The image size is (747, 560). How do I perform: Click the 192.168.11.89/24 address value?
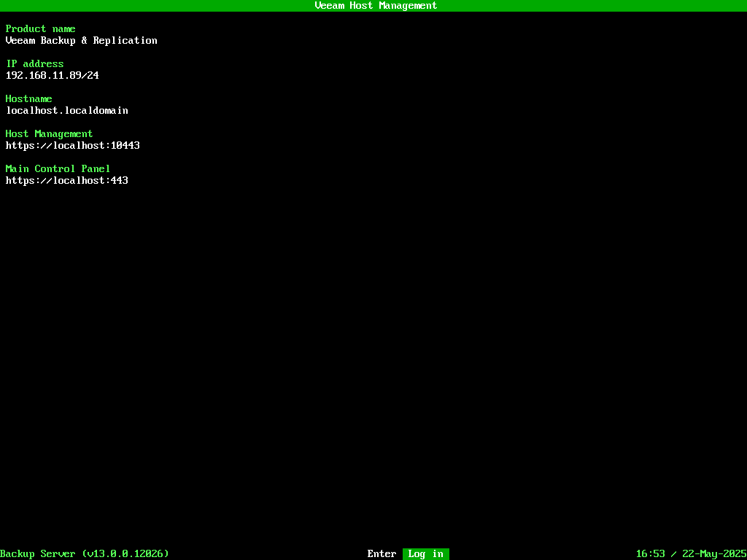pos(53,75)
